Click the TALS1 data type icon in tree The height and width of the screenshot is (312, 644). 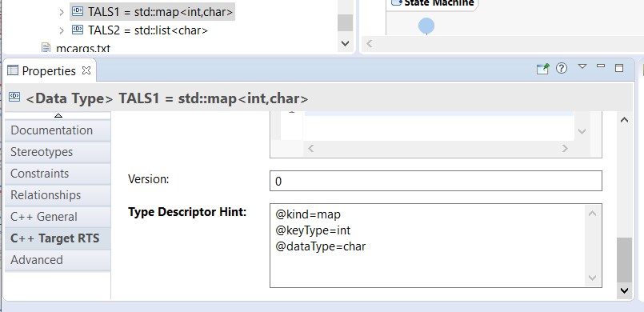(78, 11)
